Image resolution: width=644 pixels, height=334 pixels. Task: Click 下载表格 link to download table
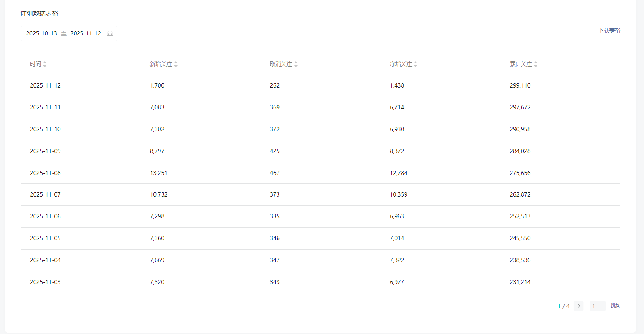click(x=609, y=30)
